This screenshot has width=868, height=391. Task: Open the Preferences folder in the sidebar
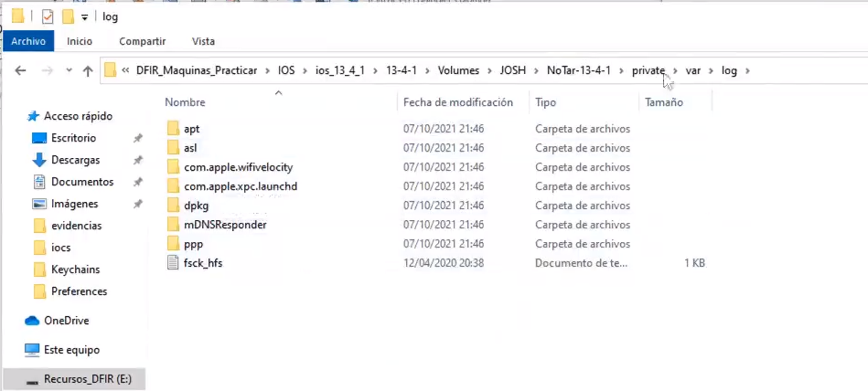pyautogui.click(x=80, y=291)
